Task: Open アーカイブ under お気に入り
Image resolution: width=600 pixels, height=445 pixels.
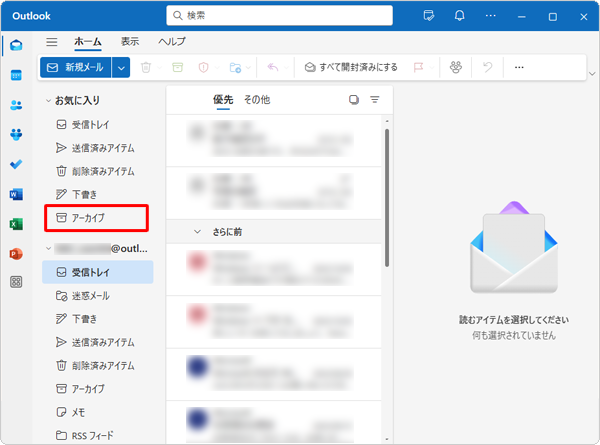Action: click(x=96, y=218)
